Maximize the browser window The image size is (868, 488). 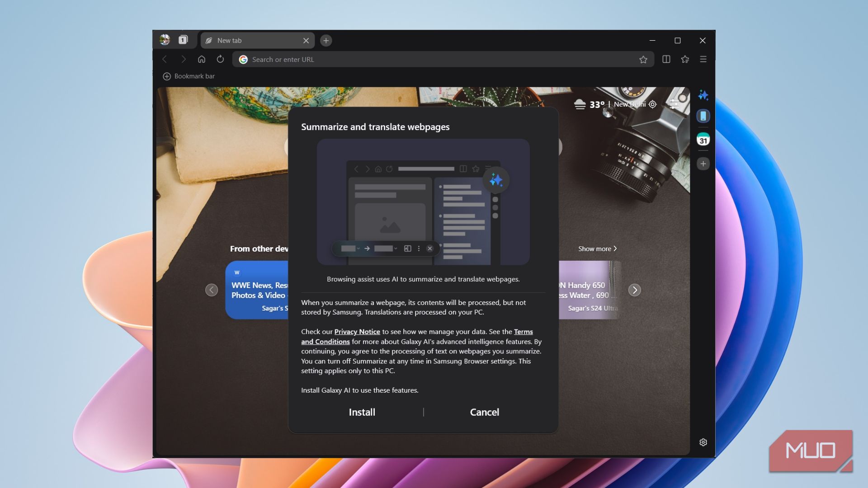678,41
